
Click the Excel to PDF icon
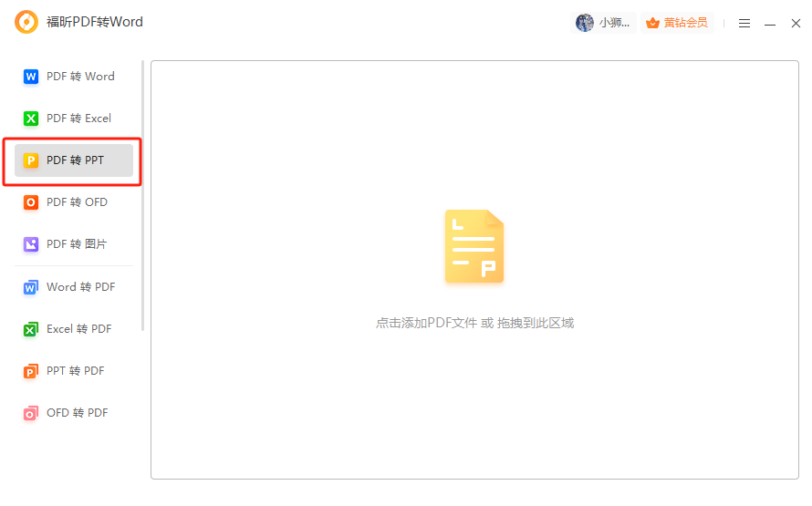[x=31, y=329]
